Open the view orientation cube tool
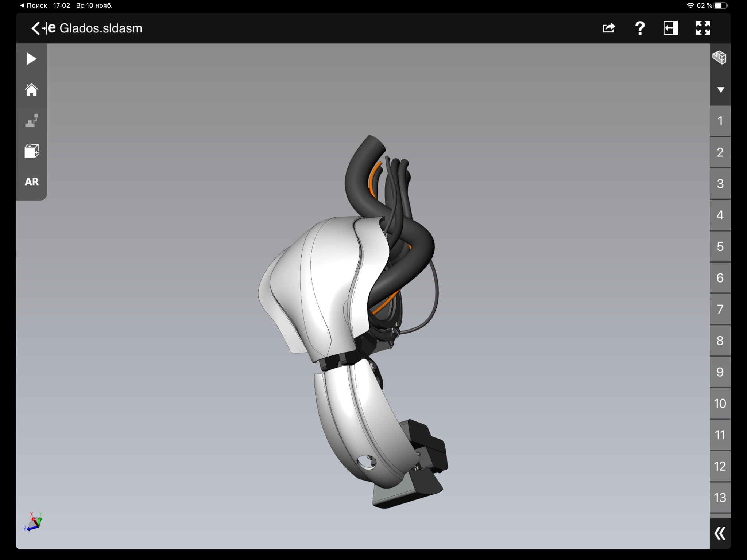The height and width of the screenshot is (560, 747). tap(31, 151)
